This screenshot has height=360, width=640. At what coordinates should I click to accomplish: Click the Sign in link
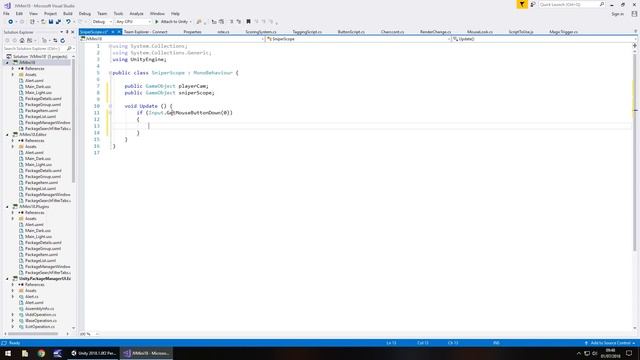(x=617, y=14)
